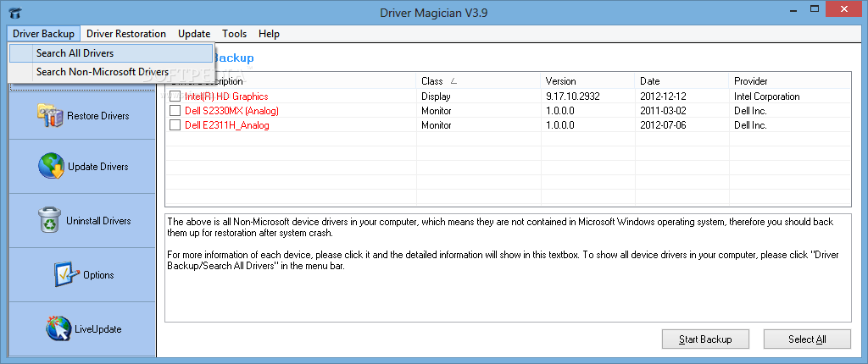The width and height of the screenshot is (868, 364).
Task: Sort by the Date column header
Action: pos(682,80)
